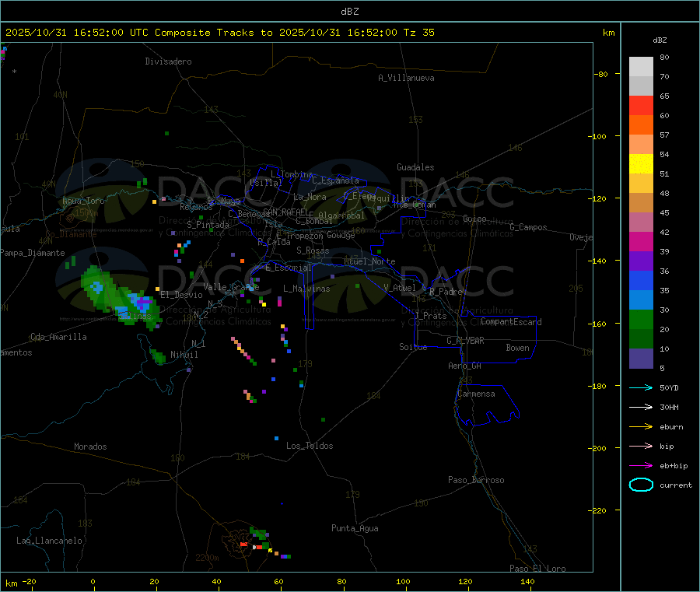Click the yellow eburn arrow legend icon
Image resolution: width=700 pixels, height=592 pixels.
(x=641, y=426)
